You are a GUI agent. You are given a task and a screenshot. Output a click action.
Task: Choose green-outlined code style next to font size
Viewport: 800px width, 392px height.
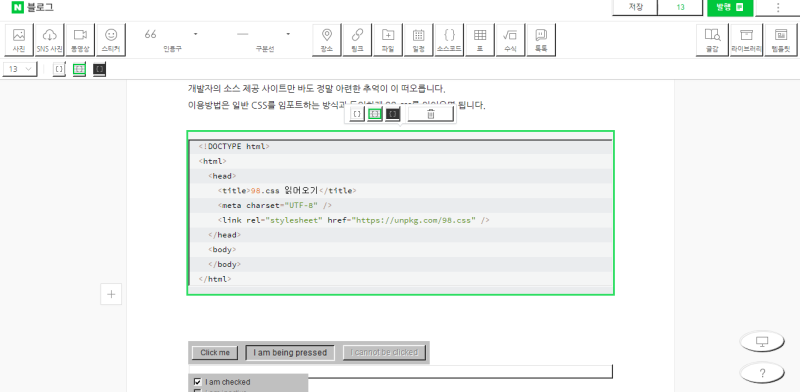[79, 69]
